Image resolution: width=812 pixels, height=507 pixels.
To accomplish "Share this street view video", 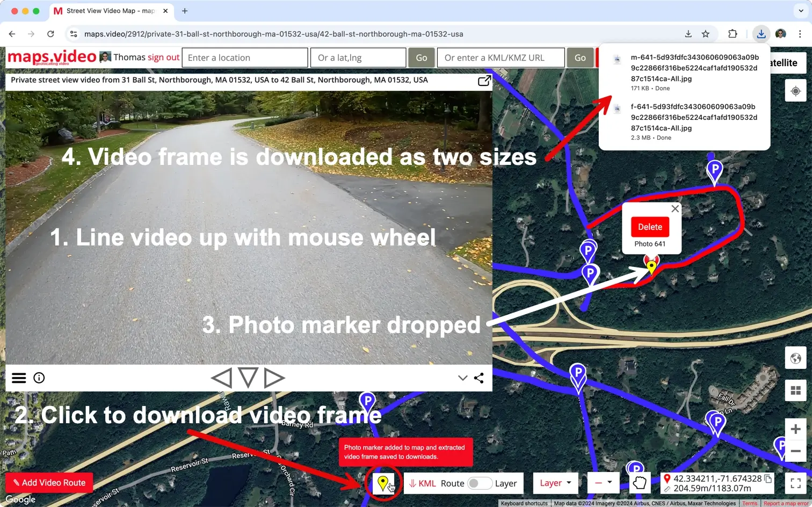I will click(479, 378).
